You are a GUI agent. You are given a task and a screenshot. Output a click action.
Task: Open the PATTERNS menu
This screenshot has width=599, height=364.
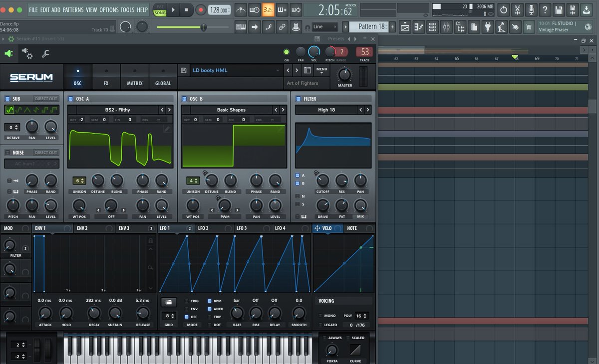pos(73,9)
